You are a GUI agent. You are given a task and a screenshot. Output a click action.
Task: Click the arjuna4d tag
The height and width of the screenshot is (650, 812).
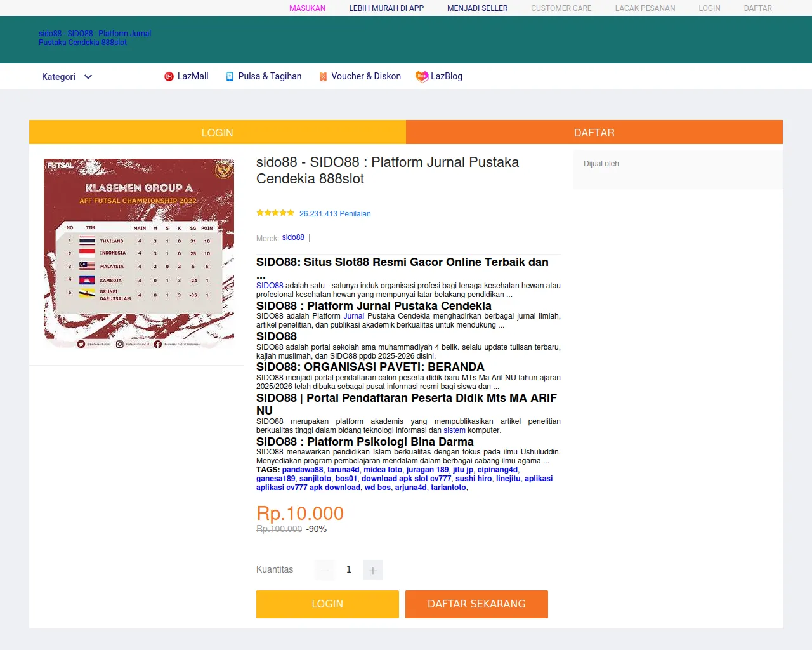coord(411,487)
